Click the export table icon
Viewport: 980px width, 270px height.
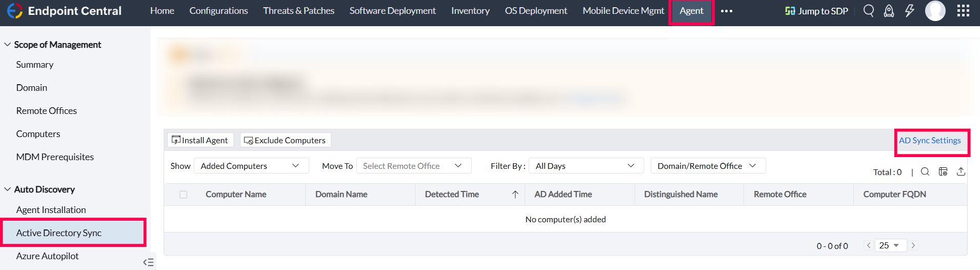coord(961,171)
